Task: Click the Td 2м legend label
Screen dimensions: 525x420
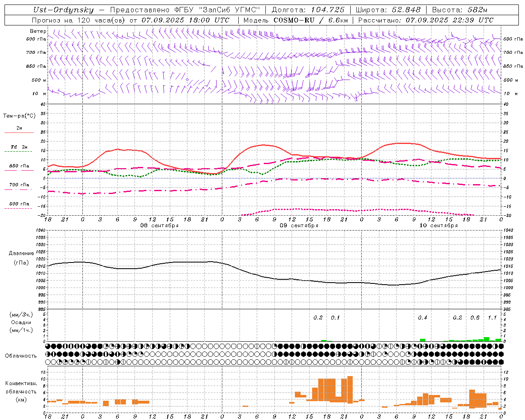Action: pos(19,147)
